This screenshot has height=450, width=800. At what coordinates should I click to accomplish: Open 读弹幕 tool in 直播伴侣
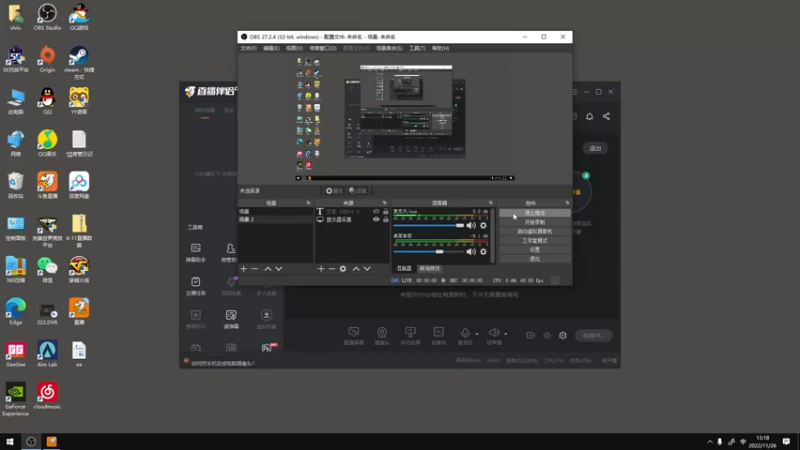[x=231, y=319]
